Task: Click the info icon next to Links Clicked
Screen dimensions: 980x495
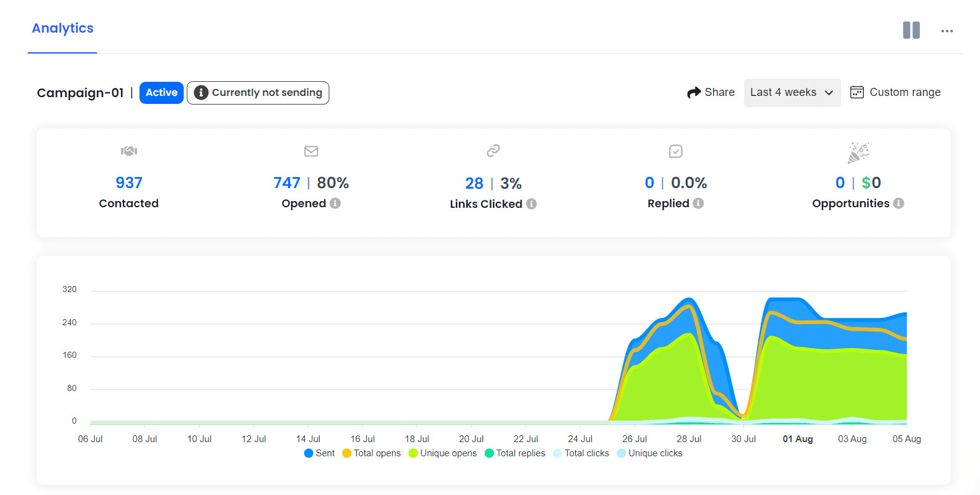Action: [x=531, y=204]
